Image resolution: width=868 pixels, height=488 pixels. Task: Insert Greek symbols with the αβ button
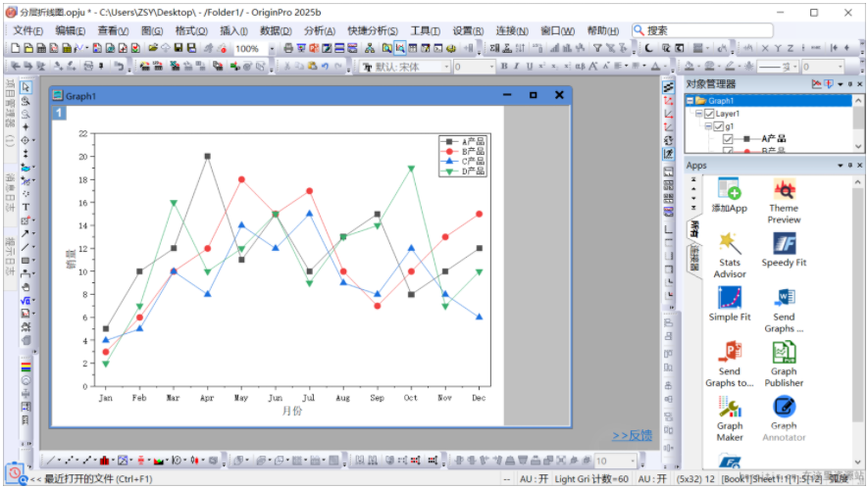580,67
